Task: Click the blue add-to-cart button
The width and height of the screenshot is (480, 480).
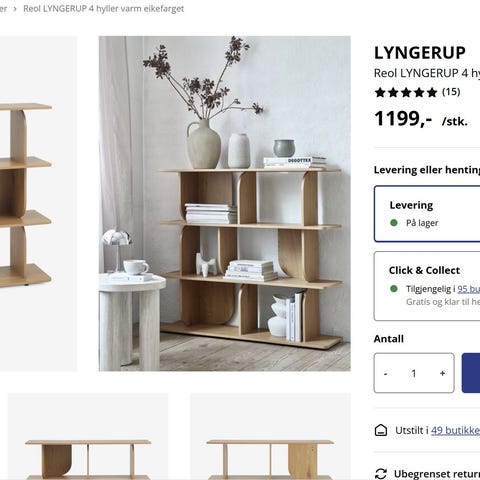Action: pos(471,373)
